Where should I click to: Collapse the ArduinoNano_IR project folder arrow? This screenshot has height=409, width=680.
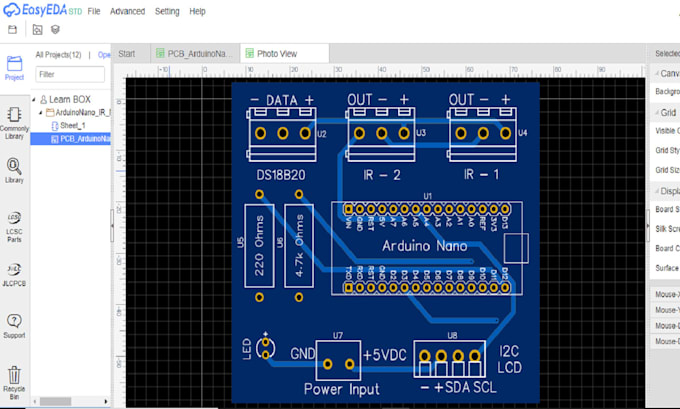click(41, 113)
